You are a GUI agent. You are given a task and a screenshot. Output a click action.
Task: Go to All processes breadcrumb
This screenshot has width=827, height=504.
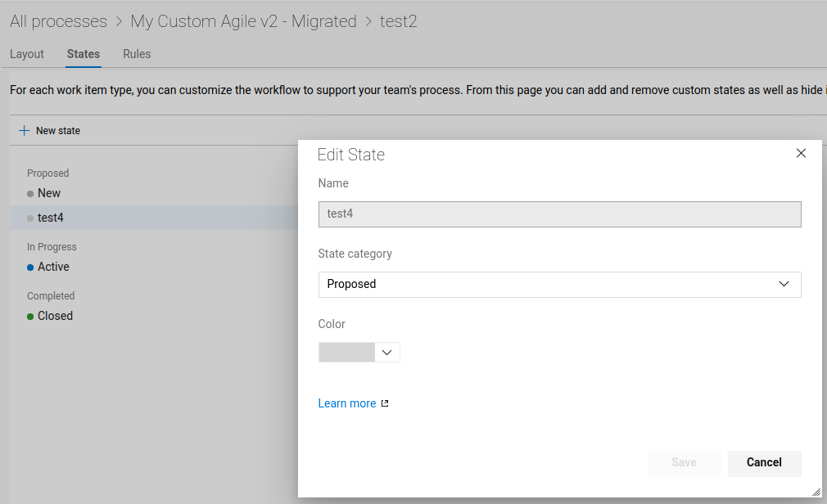click(58, 21)
